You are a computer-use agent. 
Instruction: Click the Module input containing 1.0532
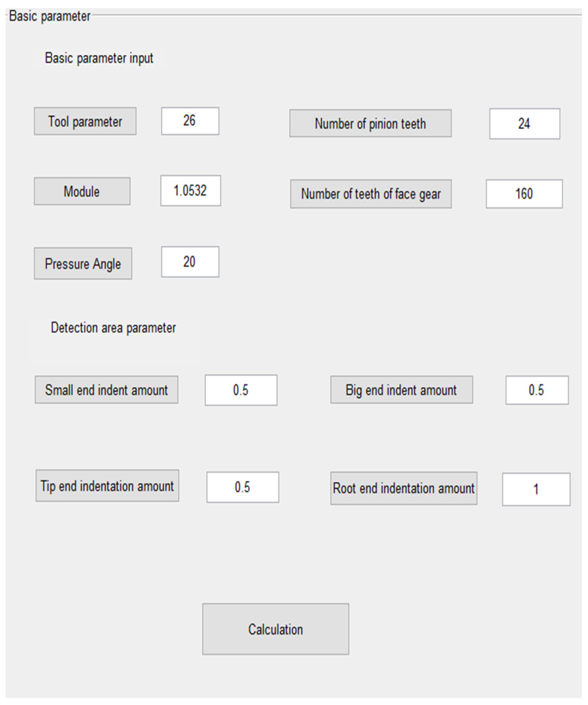[190, 191]
